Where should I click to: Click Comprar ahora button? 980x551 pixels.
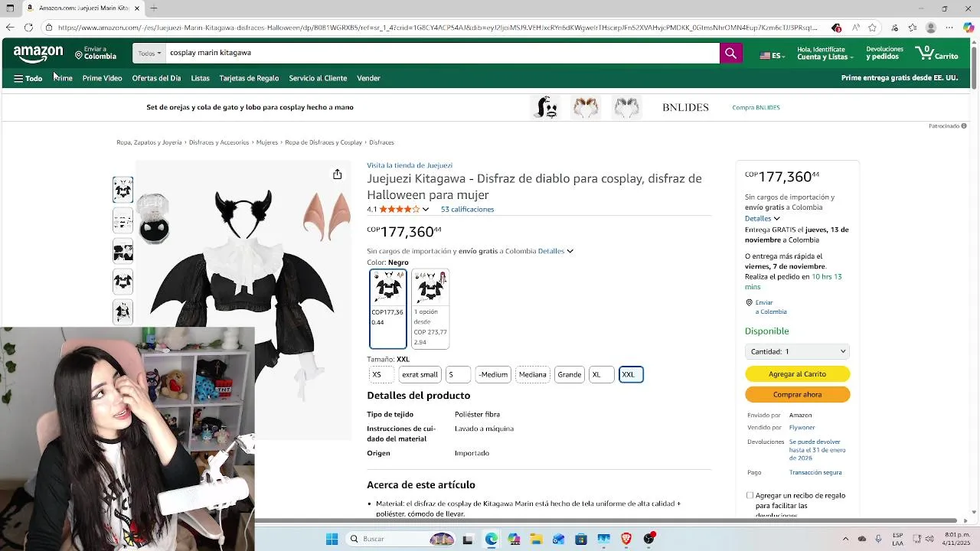(x=797, y=395)
